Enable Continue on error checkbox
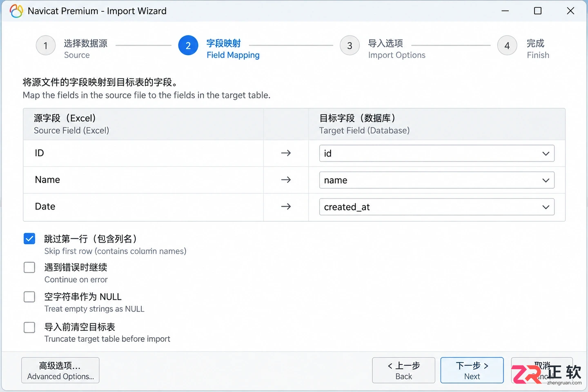 coord(29,267)
